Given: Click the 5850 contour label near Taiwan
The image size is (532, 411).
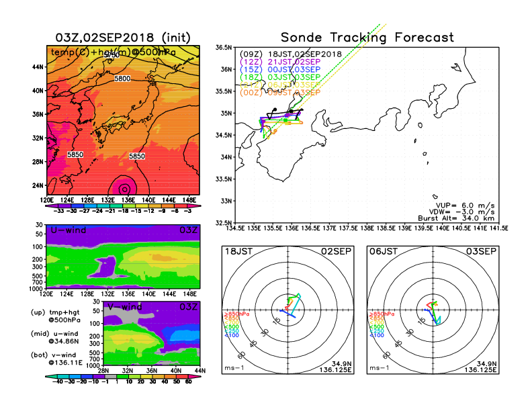Looking at the screenshot, I should pos(75,154).
